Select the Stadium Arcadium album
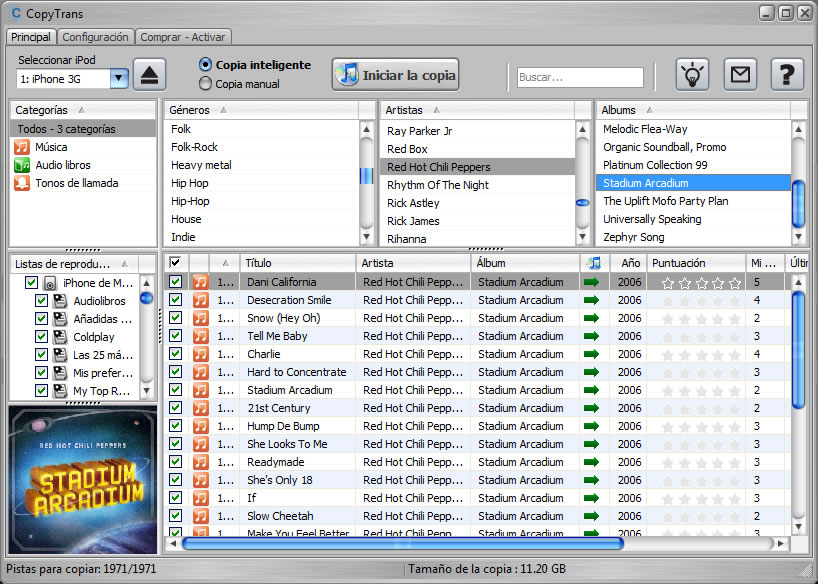The height and width of the screenshot is (584, 818). 693,183
